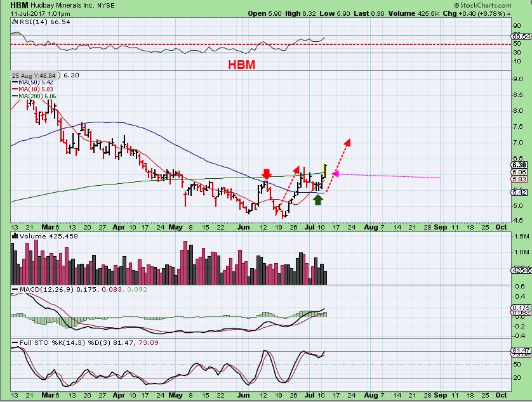The height and width of the screenshot is (402, 532).
Task: Click the Hudbay Minerals Inc. company name
Action: pyautogui.click(x=62, y=6)
